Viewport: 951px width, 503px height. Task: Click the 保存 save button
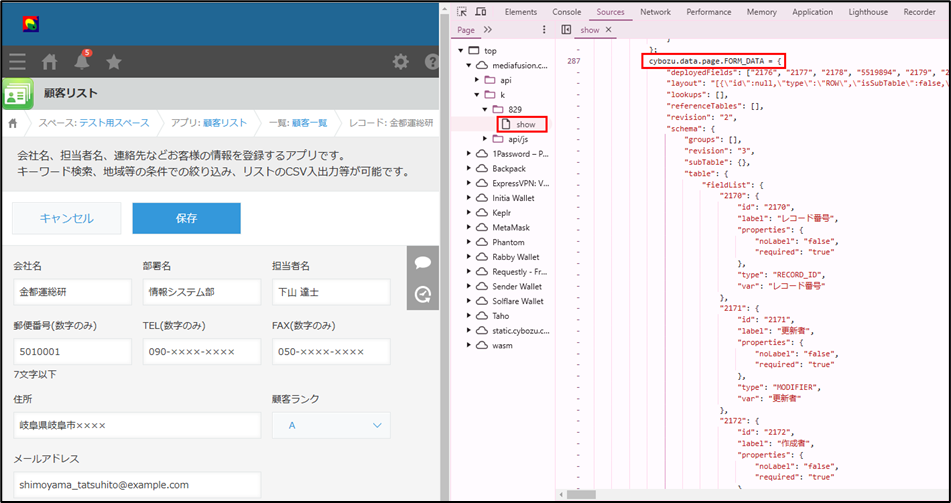186,218
